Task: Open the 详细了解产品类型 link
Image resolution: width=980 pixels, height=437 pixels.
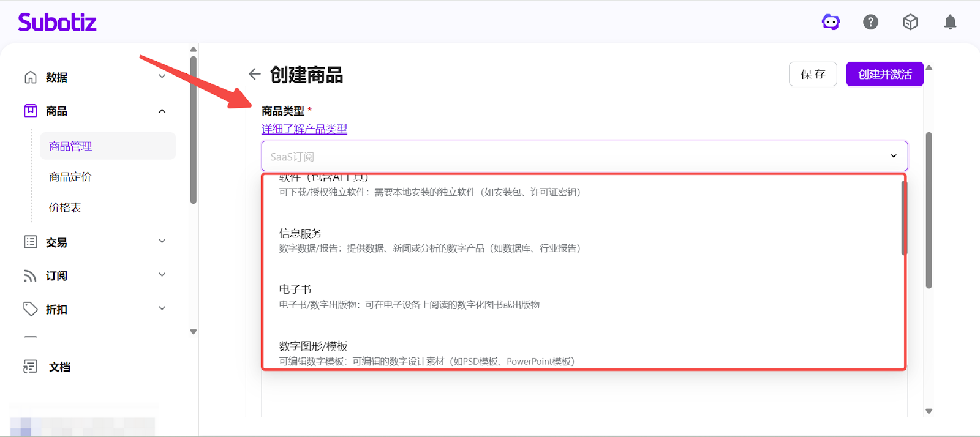Action: click(x=304, y=129)
